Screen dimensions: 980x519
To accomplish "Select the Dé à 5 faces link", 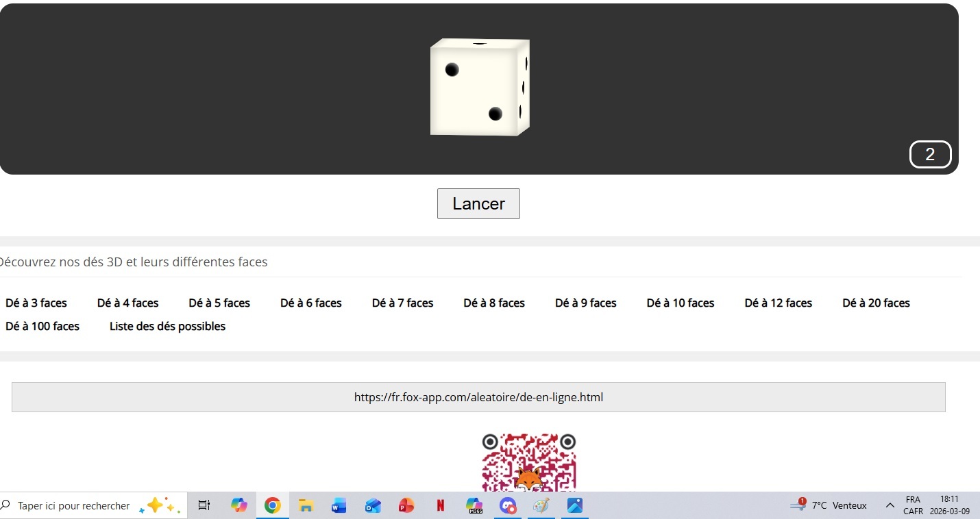I will [x=219, y=303].
